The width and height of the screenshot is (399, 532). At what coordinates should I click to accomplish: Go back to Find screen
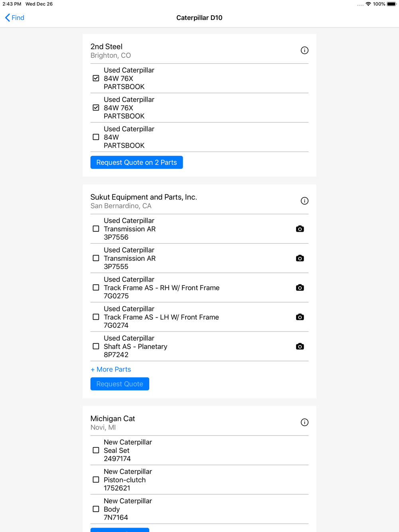tap(15, 18)
